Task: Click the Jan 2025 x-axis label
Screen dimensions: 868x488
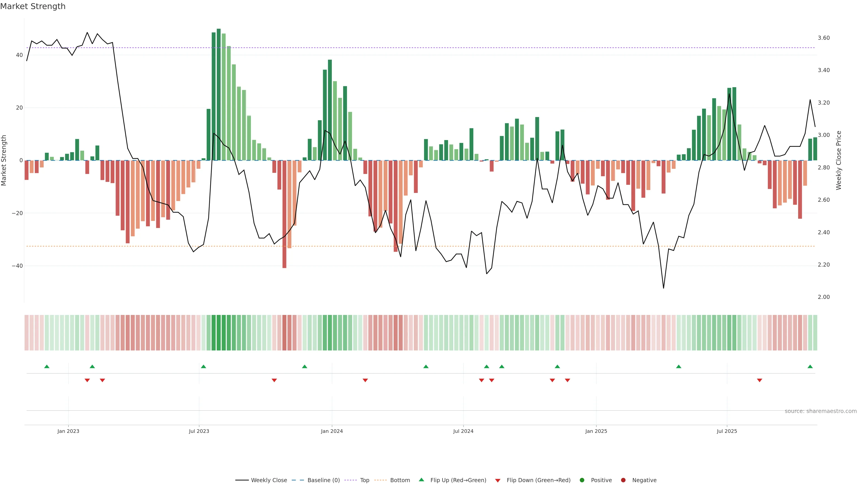Action: [x=596, y=431]
